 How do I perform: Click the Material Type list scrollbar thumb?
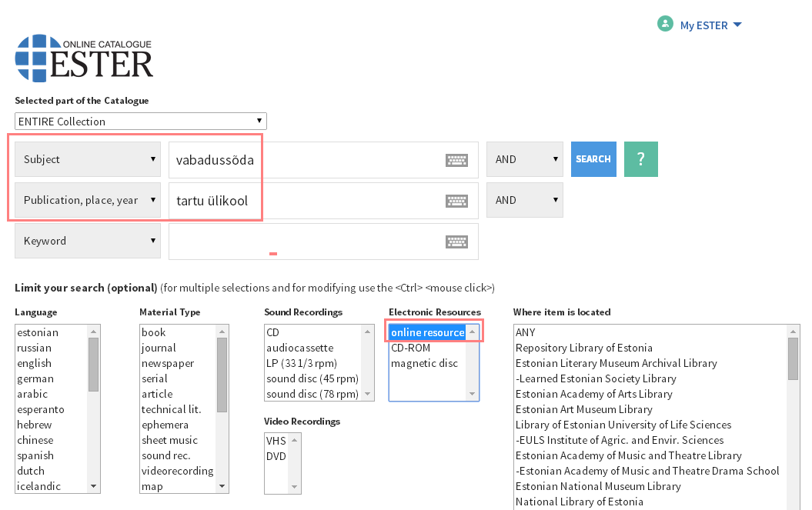(222, 375)
